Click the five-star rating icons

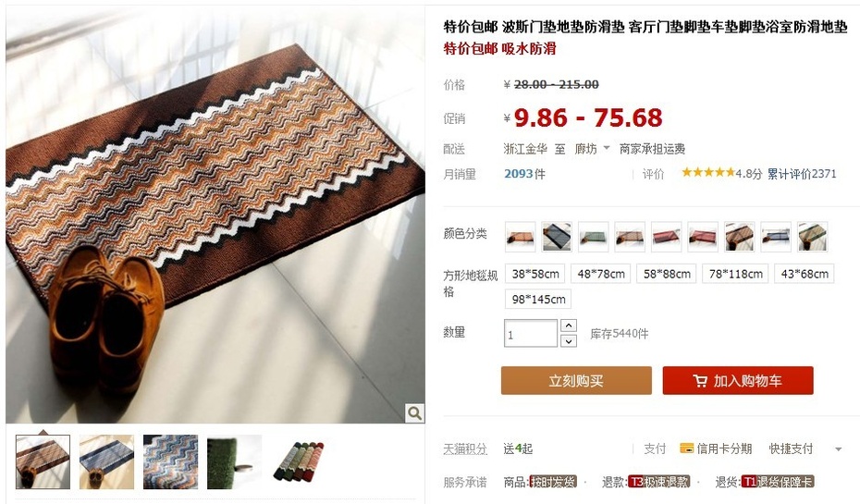707,173
